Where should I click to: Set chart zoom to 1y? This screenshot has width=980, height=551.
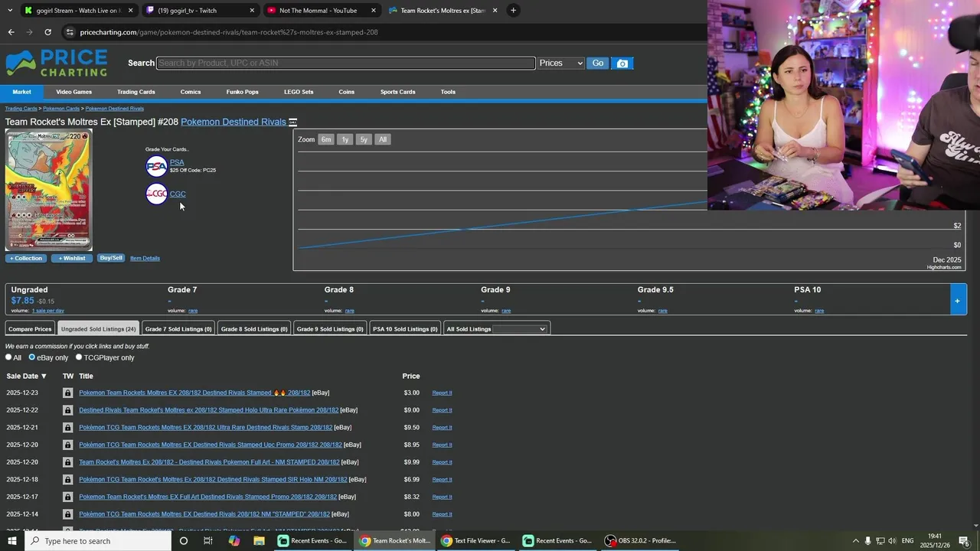coord(345,139)
